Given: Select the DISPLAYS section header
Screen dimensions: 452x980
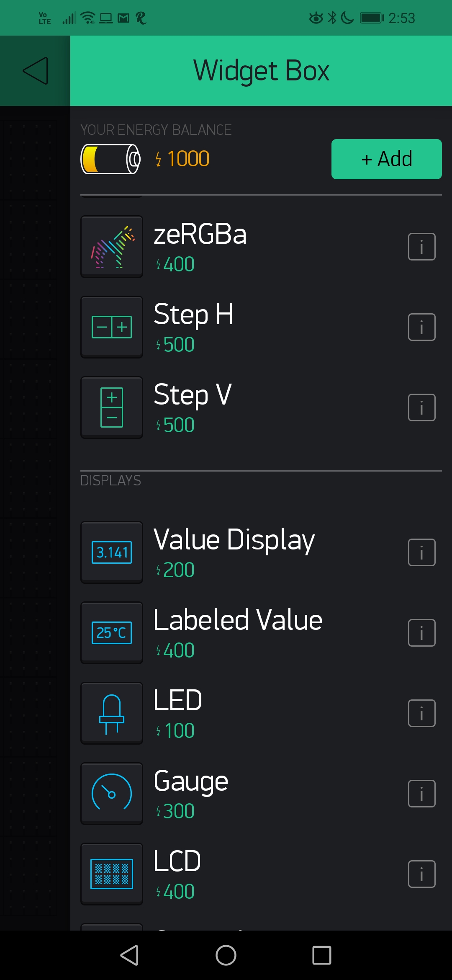Looking at the screenshot, I should point(110,480).
